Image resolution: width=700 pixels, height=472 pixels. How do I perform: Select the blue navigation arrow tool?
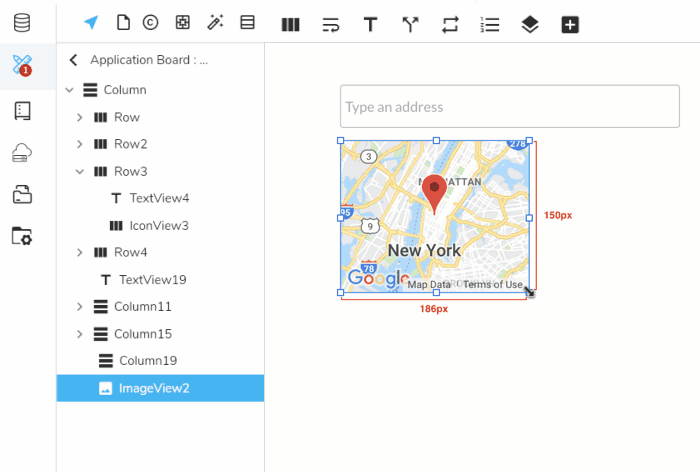tap(91, 23)
